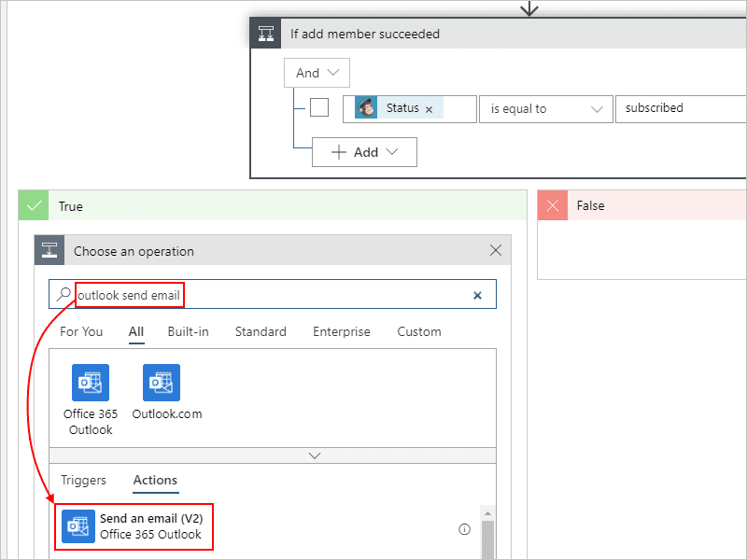
Task: Click the red X icon of False branch
Action: click(553, 205)
